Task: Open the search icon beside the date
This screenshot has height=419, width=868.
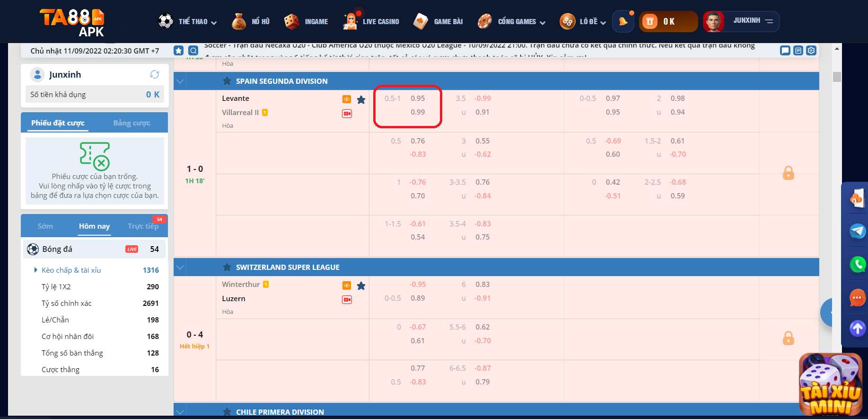Action: coord(193,51)
